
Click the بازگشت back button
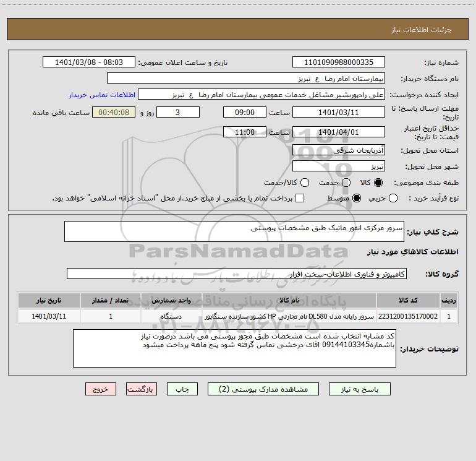click(142, 389)
